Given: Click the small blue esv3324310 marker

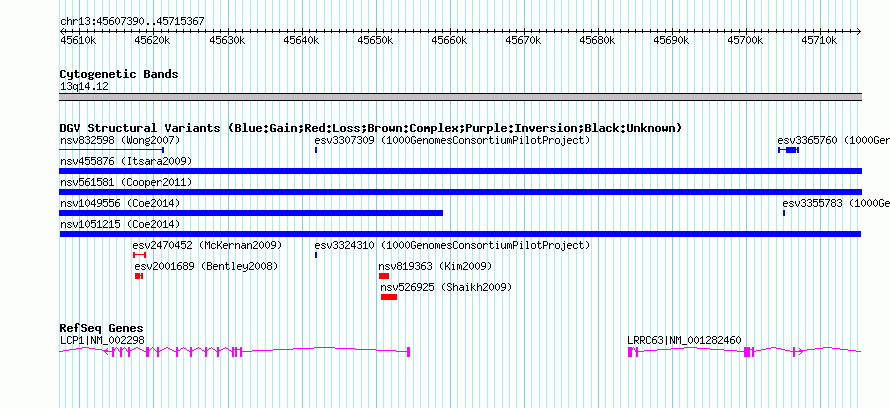Looking at the screenshot, I should pos(316,255).
